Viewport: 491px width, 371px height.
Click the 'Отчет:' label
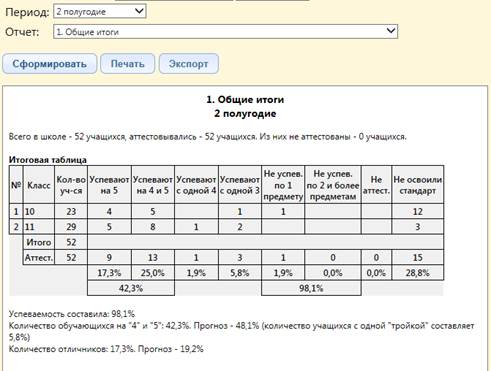click(22, 32)
